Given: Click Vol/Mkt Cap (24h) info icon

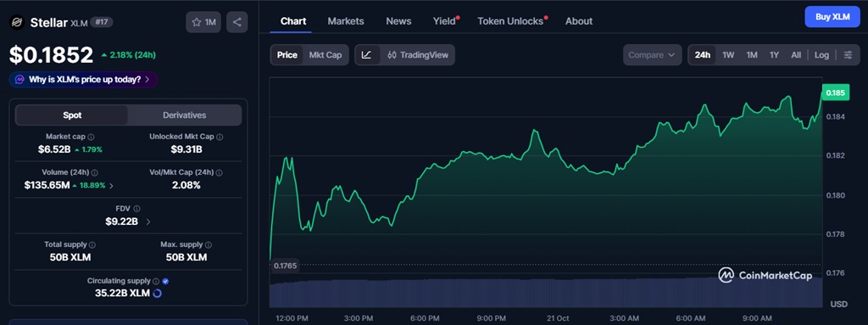Looking at the screenshot, I should [x=220, y=173].
